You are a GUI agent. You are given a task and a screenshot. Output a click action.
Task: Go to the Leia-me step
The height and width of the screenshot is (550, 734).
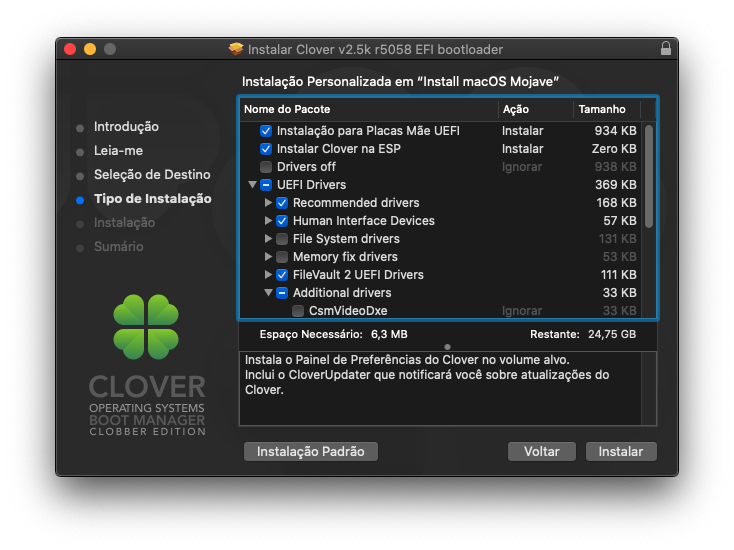pyautogui.click(x=118, y=151)
